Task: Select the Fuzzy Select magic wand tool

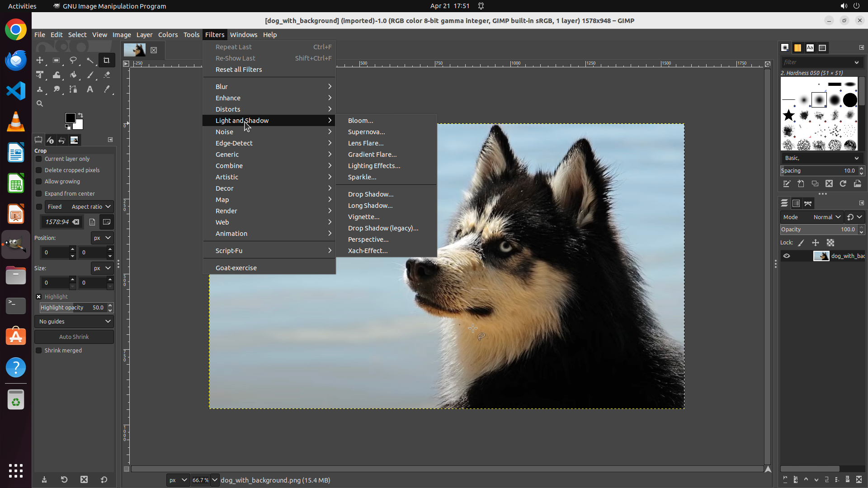Action: 90,60
